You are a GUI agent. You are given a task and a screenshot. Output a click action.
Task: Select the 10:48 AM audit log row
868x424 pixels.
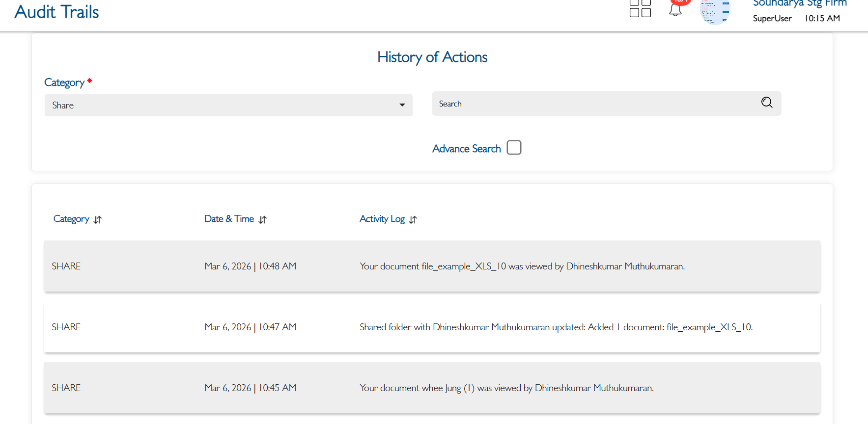click(x=432, y=266)
